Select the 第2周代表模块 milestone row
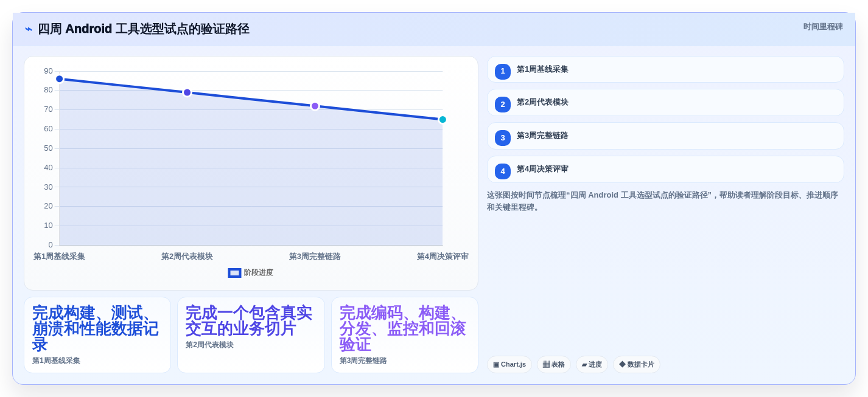Viewport: 868px width, 397px height. point(665,103)
